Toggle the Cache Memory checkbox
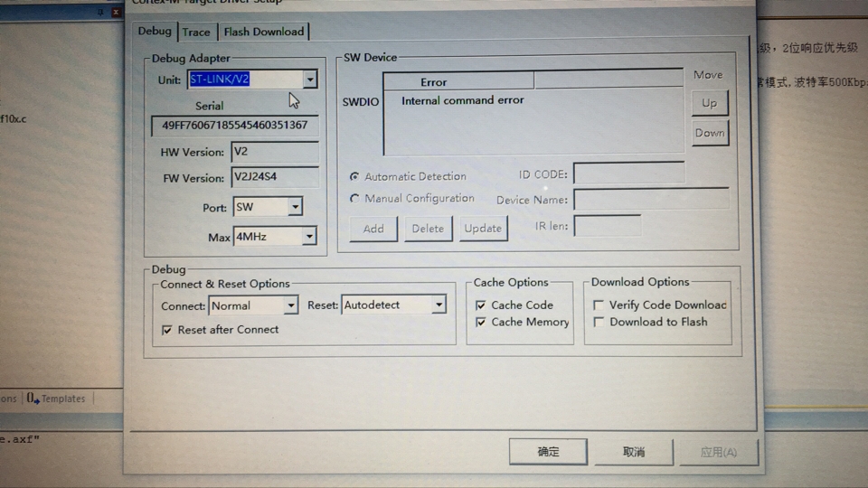868x488 pixels. coord(480,322)
